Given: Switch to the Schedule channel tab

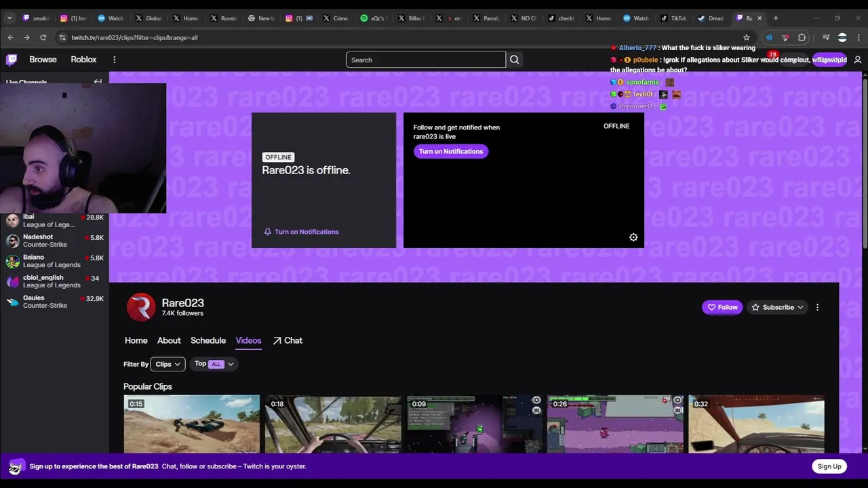Looking at the screenshot, I should click(x=208, y=340).
